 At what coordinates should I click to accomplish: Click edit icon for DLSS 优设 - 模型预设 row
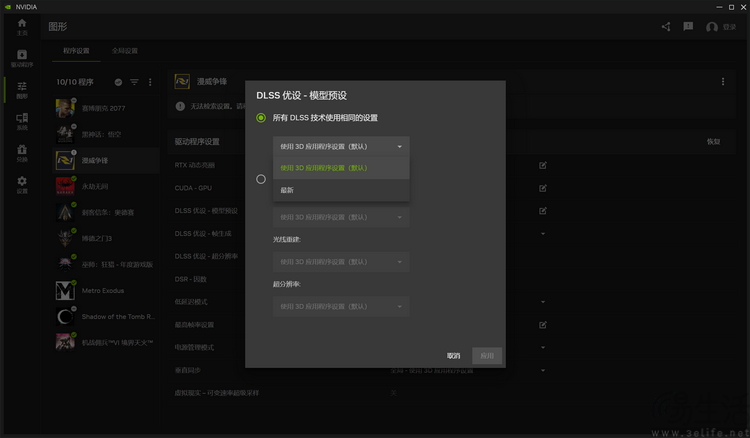(x=543, y=211)
